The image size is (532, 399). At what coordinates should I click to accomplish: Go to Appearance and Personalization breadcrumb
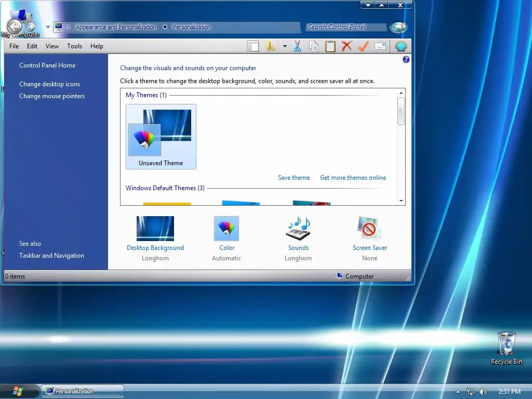click(x=116, y=27)
